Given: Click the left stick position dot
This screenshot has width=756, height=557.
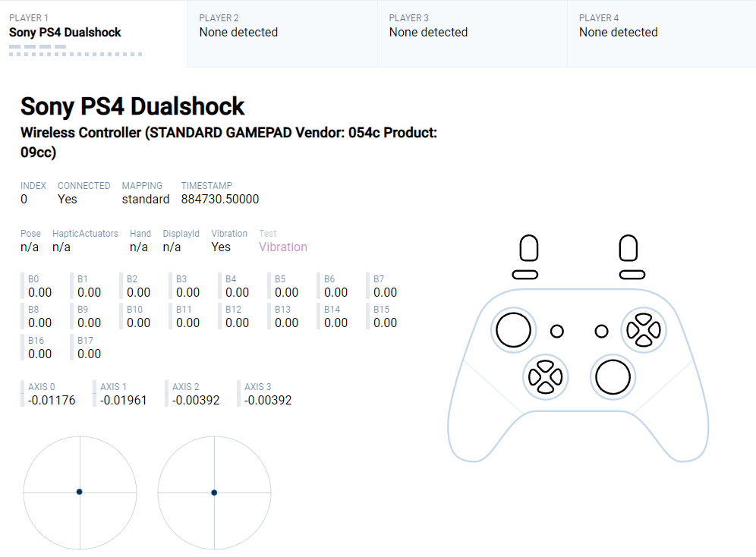Looking at the screenshot, I should pyautogui.click(x=79, y=492).
